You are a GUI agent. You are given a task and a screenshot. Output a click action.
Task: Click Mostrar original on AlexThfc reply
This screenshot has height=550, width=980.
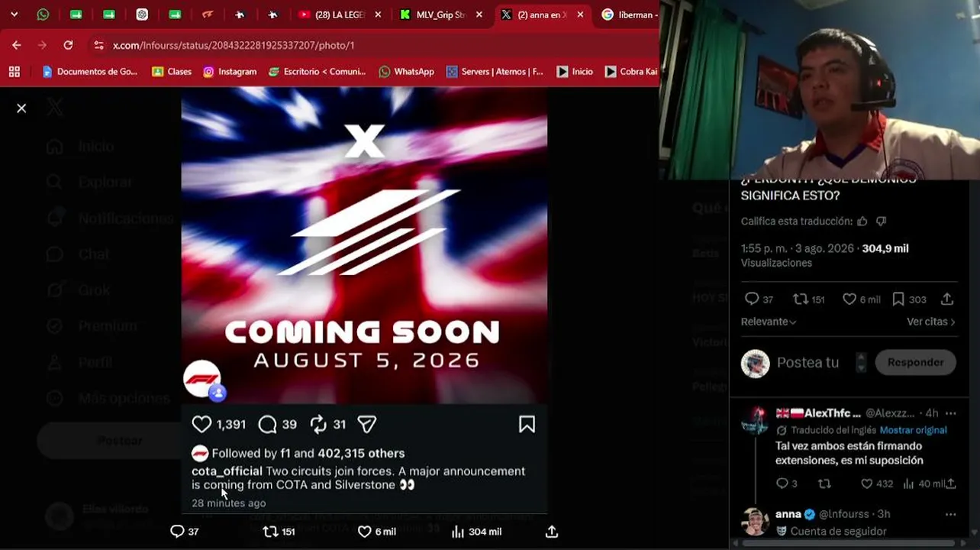pyautogui.click(x=914, y=430)
